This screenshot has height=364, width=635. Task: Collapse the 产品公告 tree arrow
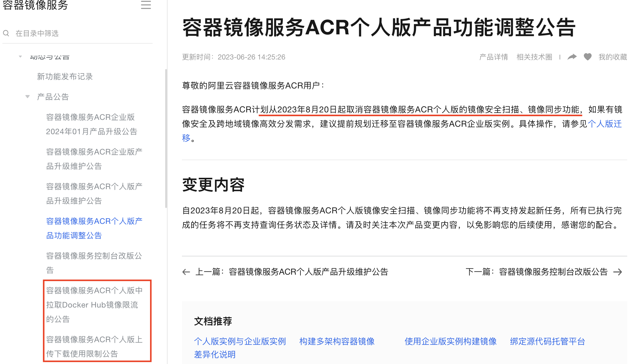tap(28, 97)
